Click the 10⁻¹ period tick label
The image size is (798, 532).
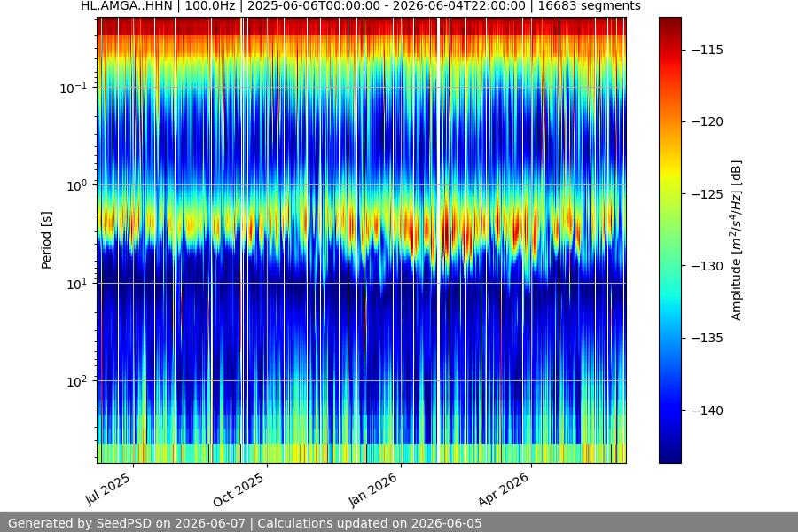(73, 88)
